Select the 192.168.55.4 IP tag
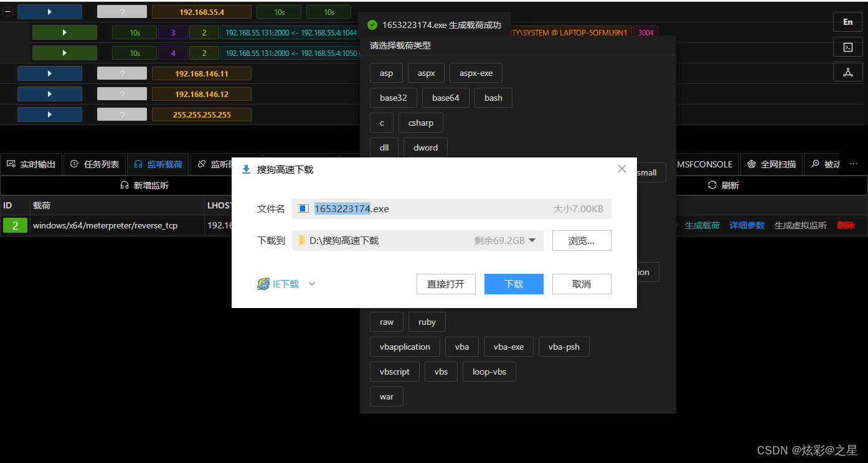The width and height of the screenshot is (868, 463). tap(202, 12)
